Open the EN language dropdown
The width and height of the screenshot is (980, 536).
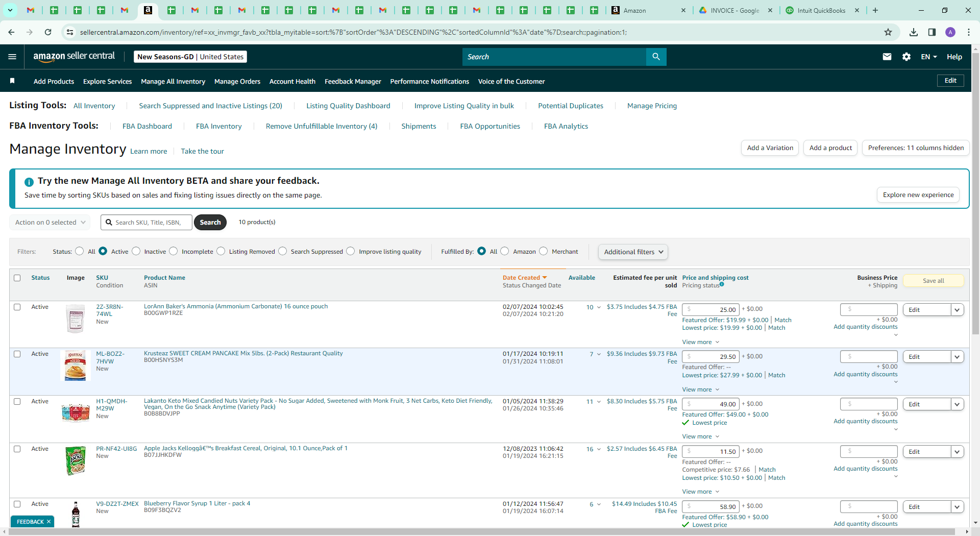[929, 57]
